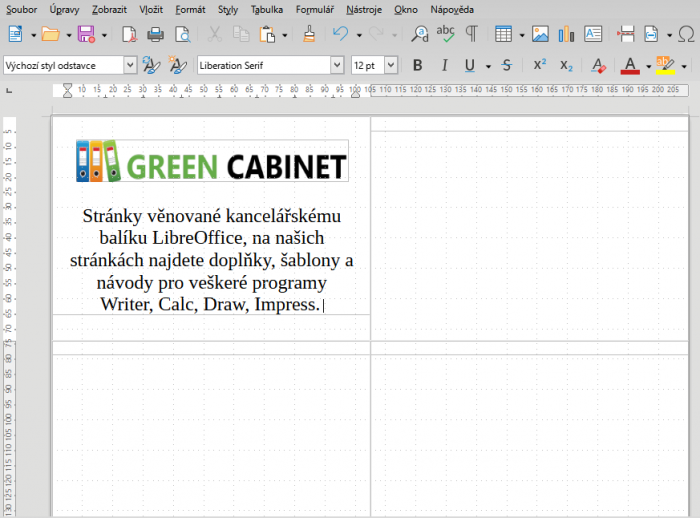Expand the Insert field dropdown arrow

(x=669, y=35)
